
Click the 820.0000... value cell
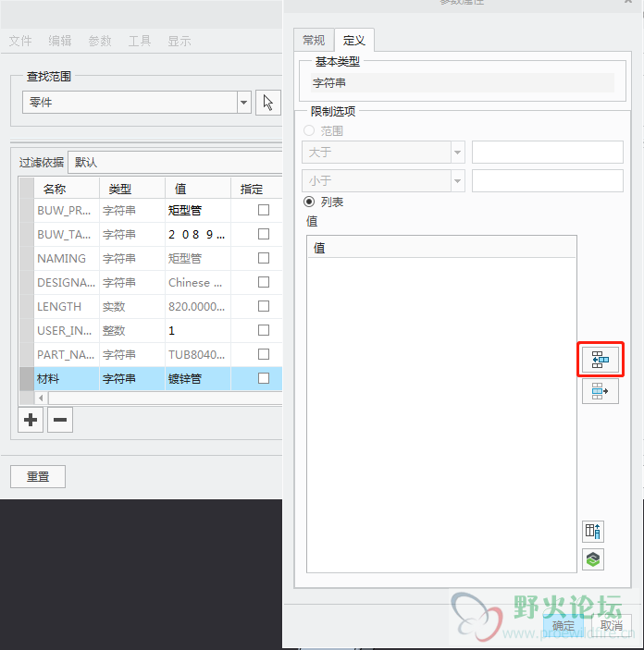197,306
